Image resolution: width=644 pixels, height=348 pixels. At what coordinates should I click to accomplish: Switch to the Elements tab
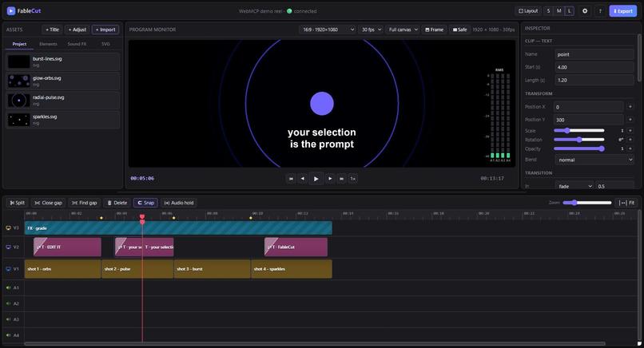point(48,44)
